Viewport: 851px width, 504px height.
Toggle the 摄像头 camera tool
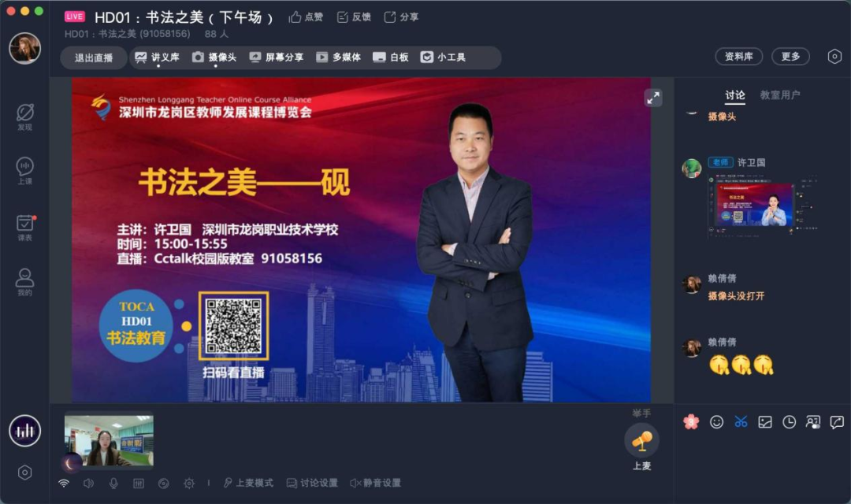214,57
